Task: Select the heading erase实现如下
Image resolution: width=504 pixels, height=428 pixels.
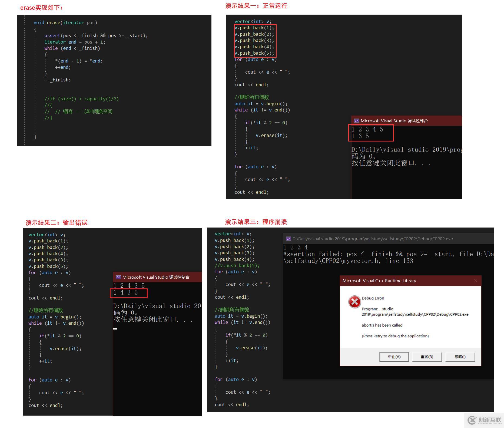Action: tap(42, 8)
